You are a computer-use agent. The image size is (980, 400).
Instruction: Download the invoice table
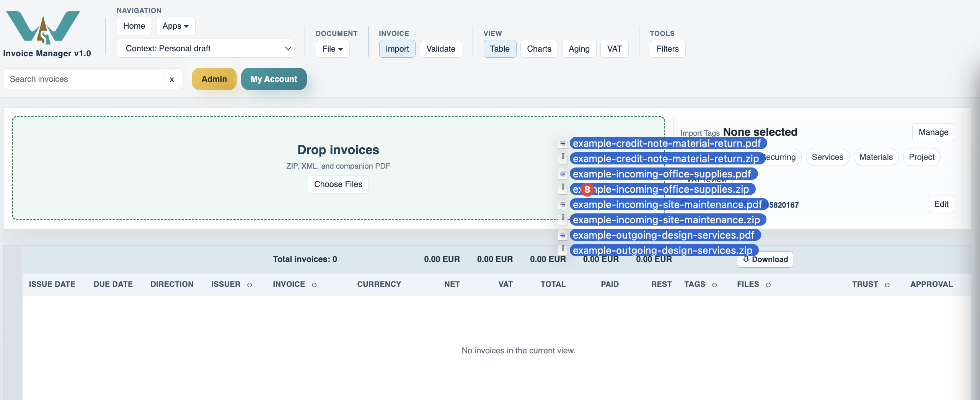pos(765,260)
